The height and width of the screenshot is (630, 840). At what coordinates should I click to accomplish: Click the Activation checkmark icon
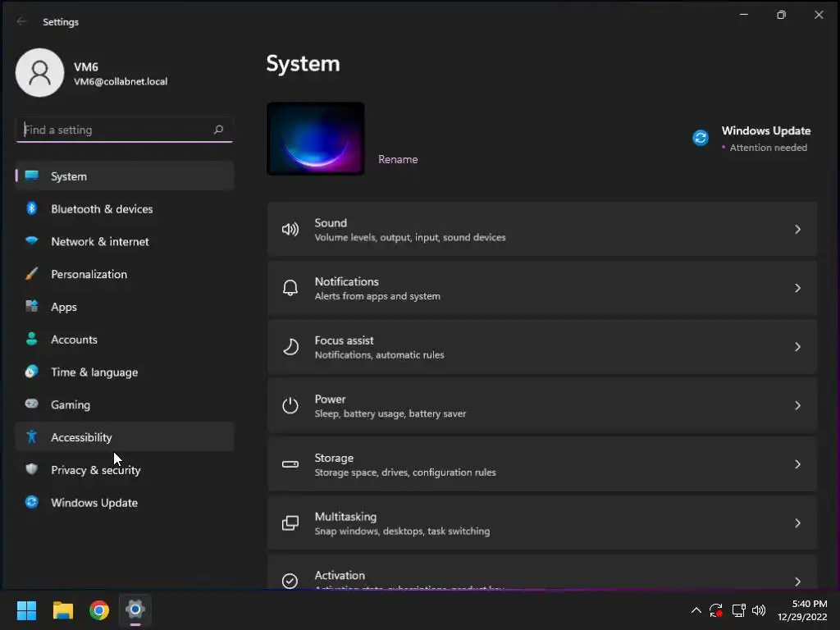(x=290, y=581)
